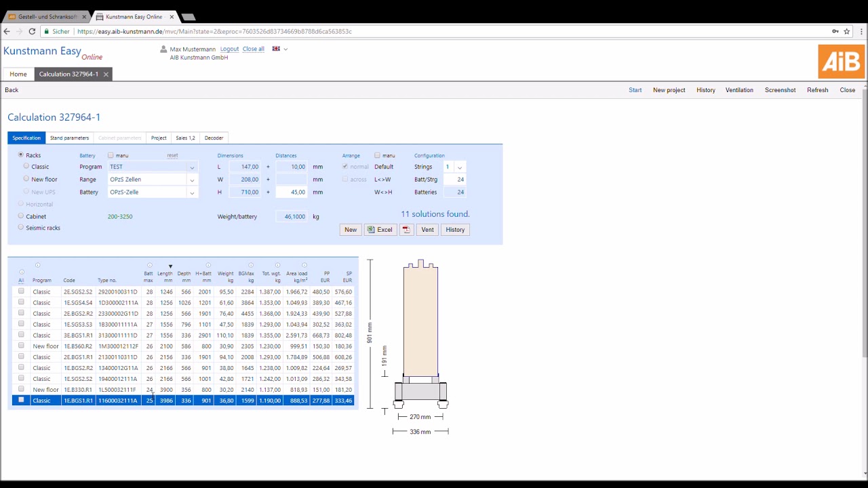868x488 pixels.
Task: Click Back in the toolbar
Action: click(x=12, y=90)
